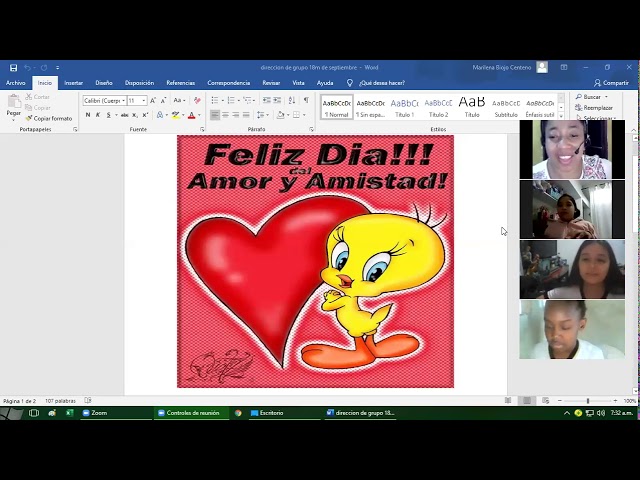Select the Título 1 style
The image size is (640, 480).
(404, 108)
